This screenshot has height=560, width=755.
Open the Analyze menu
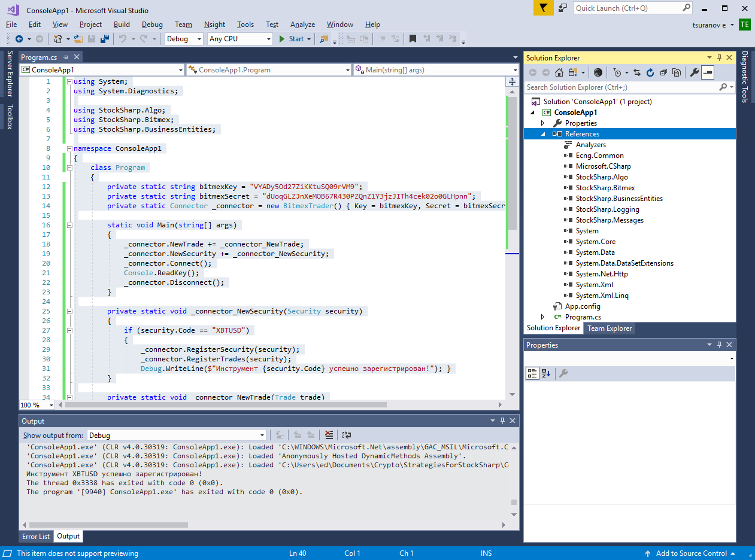(302, 25)
